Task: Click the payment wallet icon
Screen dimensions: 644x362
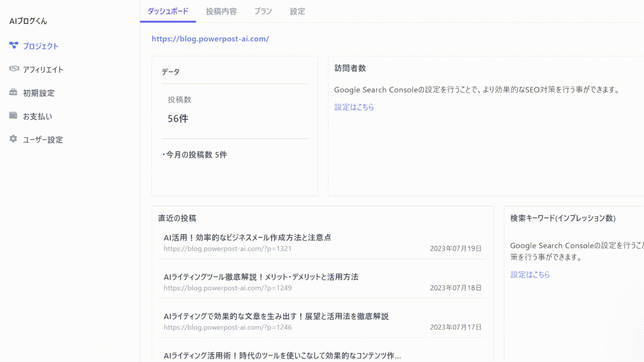Action: pyautogui.click(x=13, y=116)
